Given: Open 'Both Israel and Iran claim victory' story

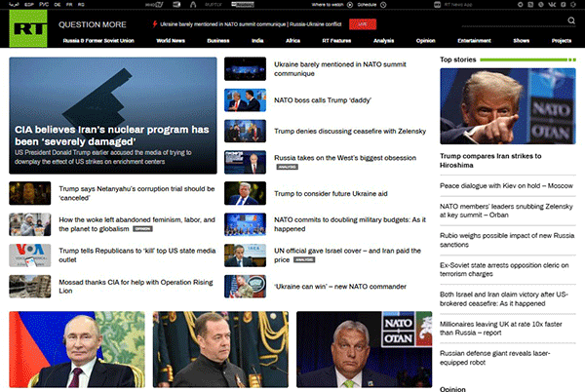Looking at the screenshot, I should [x=504, y=298].
